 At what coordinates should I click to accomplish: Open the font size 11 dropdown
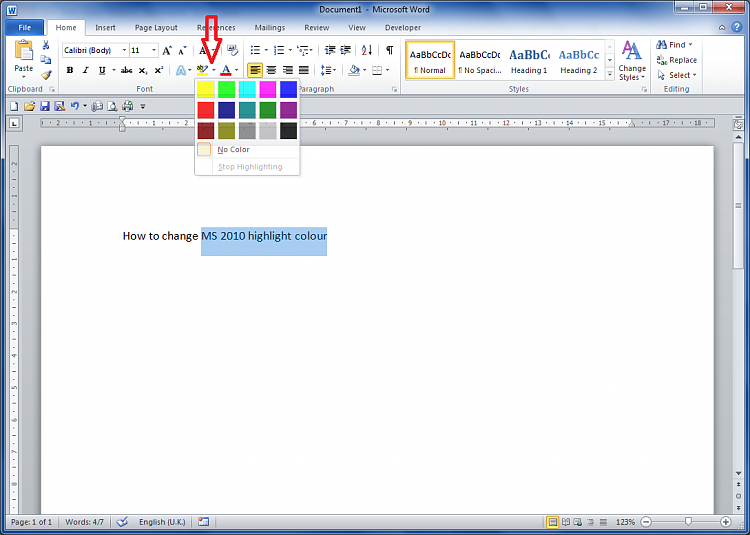pyautogui.click(x=154, y=50)
